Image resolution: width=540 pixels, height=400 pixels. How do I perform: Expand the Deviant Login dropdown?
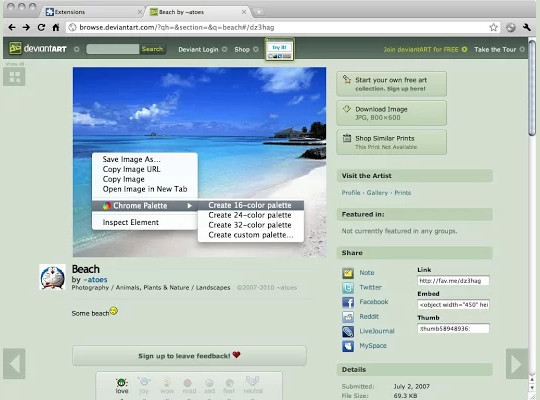(224, 49)
